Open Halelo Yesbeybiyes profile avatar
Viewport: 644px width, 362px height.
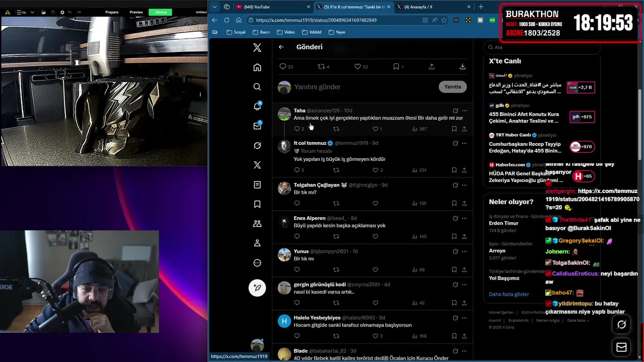pyautogui.click(x=284, y=321)
